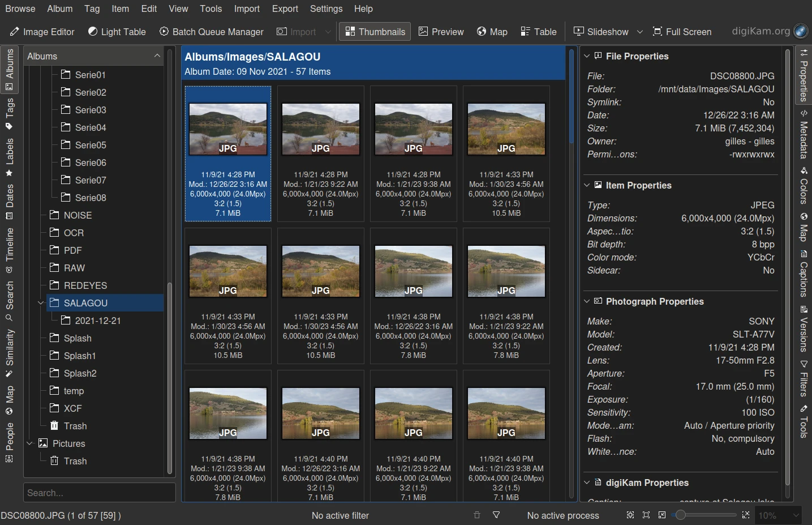Toggle Map view mode
812x525 pixels.
(x=492, y=32)
